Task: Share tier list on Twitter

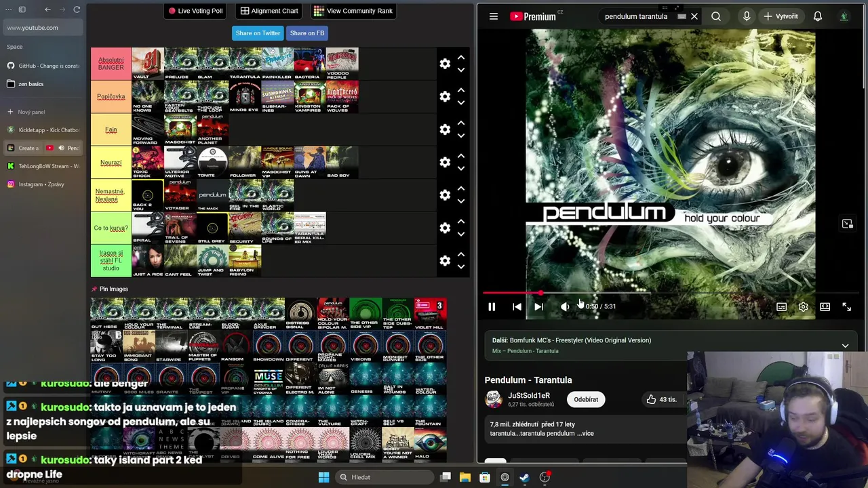Action: [x=258, y=33]
